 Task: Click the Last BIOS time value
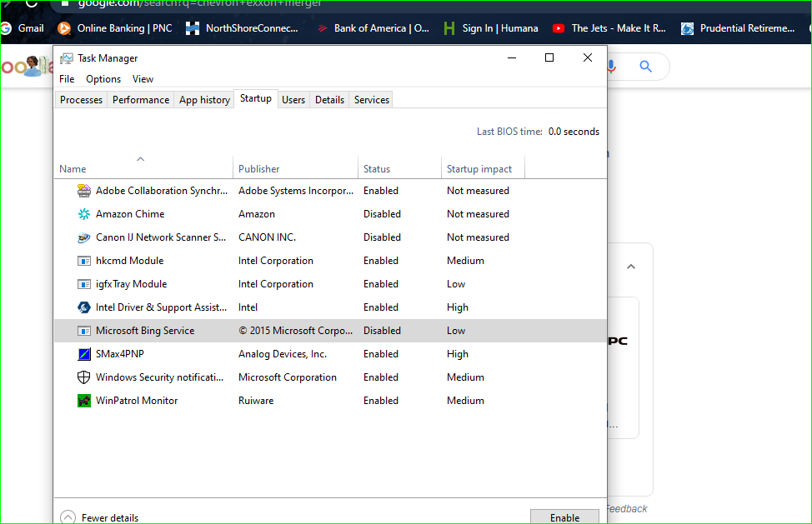pos(574,132)
